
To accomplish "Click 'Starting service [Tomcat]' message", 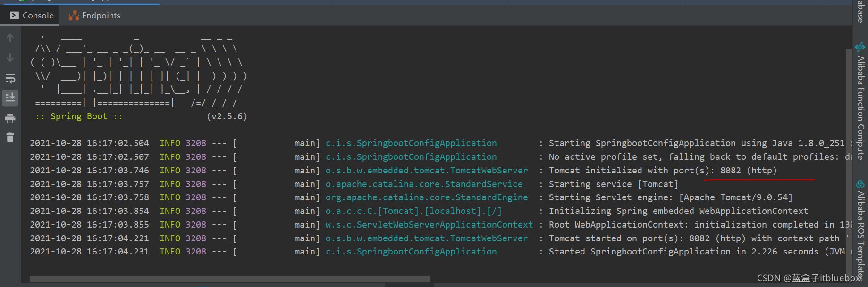I will pyautogui.click(x=614, y=184).
